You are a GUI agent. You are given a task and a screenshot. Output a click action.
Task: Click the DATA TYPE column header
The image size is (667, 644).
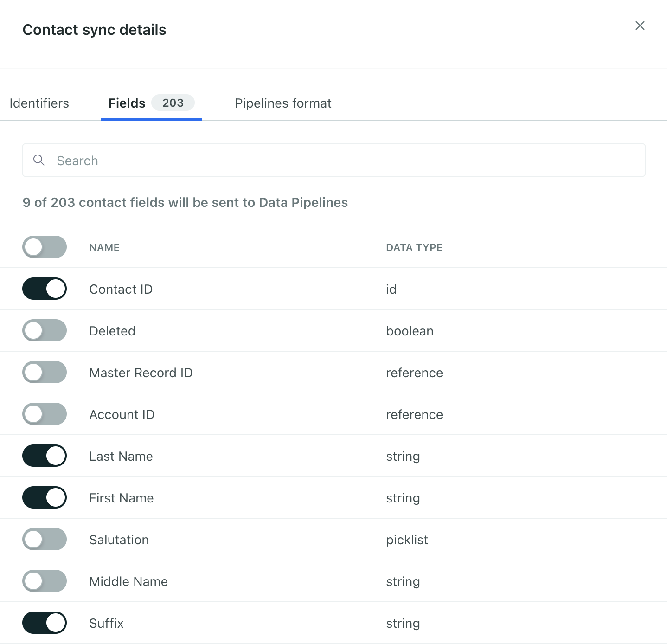click(414, 247)
